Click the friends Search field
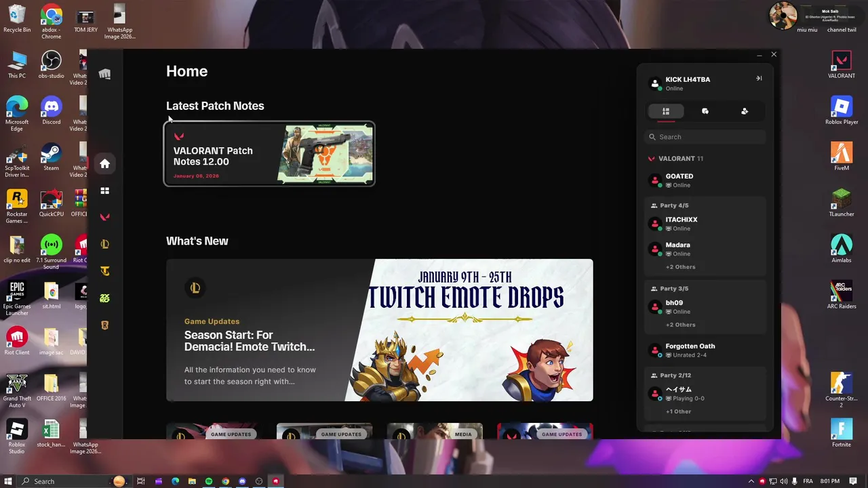868x488 pixels. pos(705,137)
